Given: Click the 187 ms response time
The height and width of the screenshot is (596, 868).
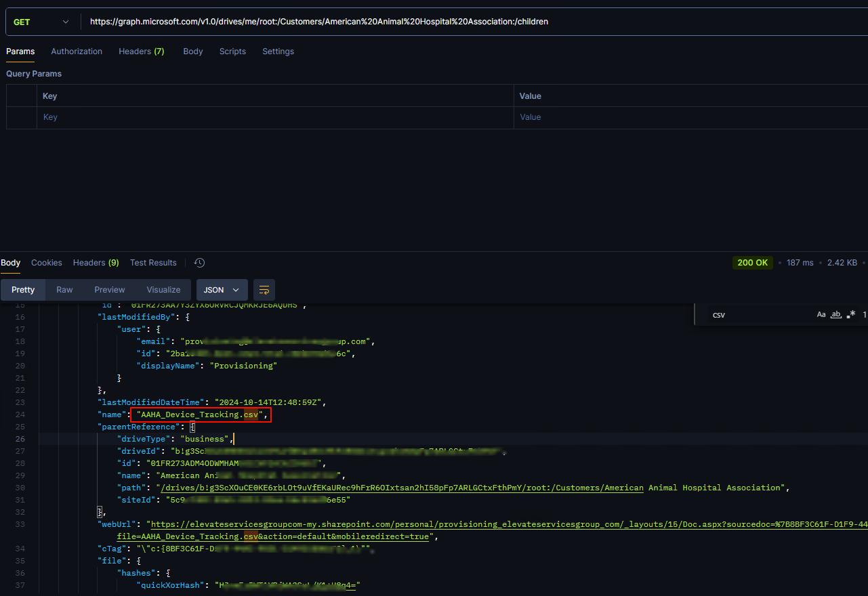Looking at the screenshot, I should pyautogui.click(x=800, y=263).
